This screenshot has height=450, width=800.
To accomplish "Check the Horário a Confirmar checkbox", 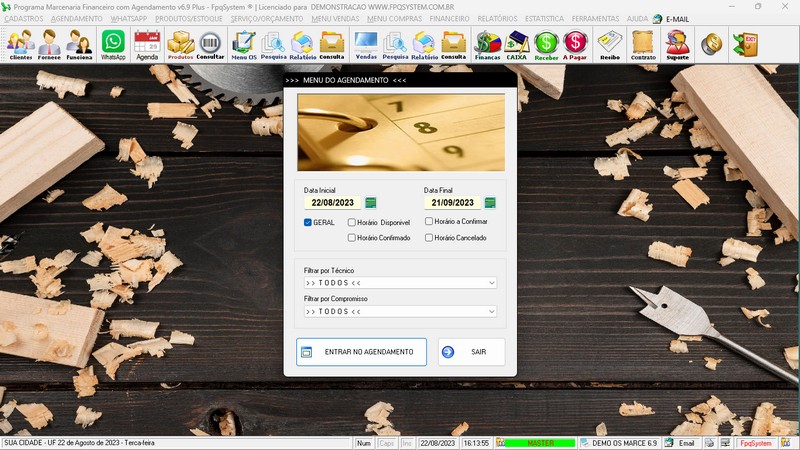I will pos(429,221).
